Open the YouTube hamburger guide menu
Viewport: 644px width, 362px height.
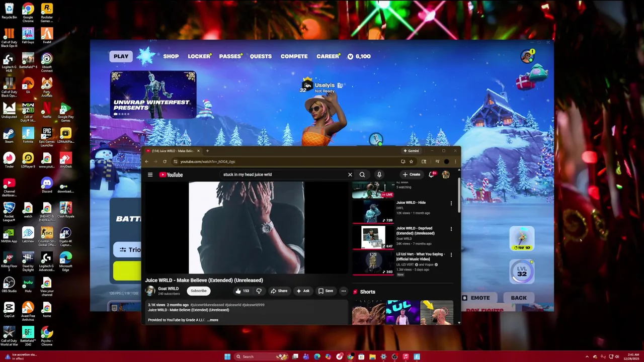(150, 174)
